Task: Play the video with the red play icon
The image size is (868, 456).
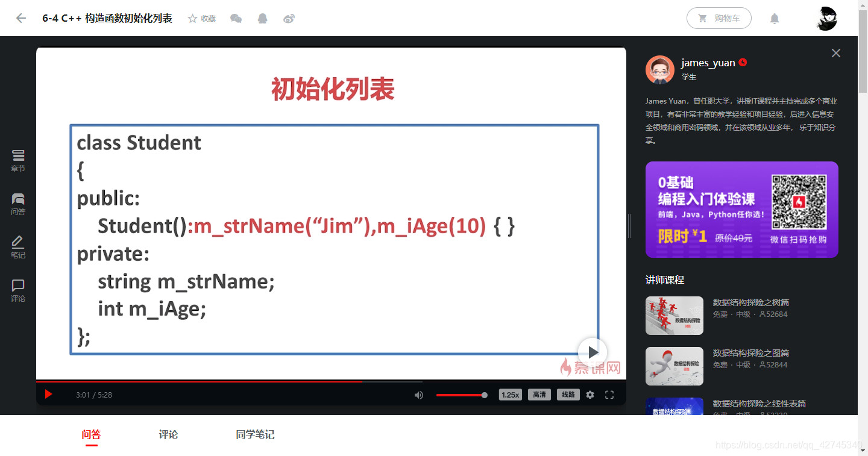Action: click(x=49, y=395)
